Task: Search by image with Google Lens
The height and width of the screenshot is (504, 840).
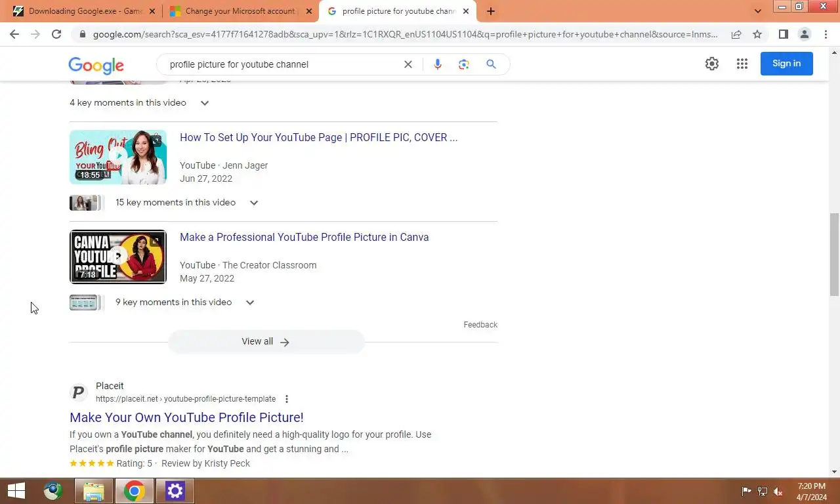Action: 464,64
